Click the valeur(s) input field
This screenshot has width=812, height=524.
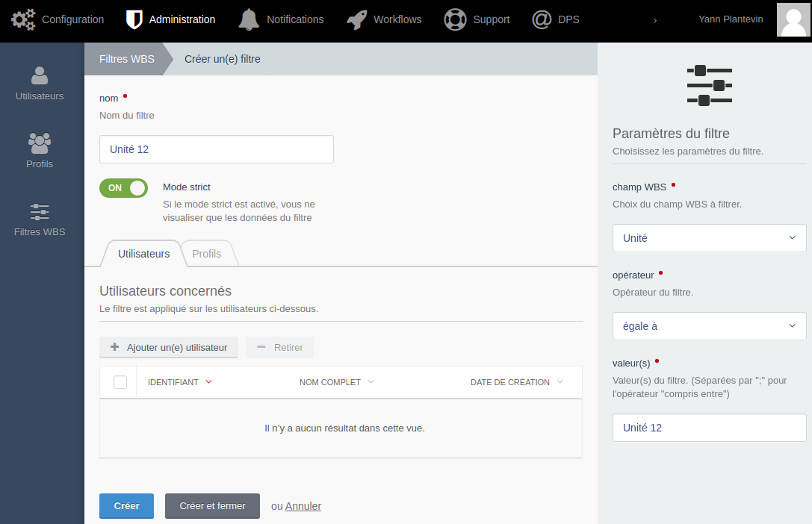pos(709,428)
